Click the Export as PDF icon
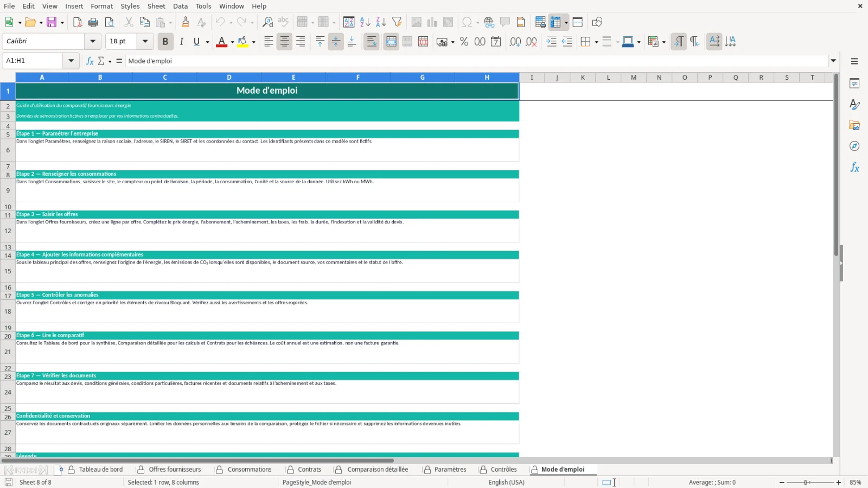 pos(78,22)
